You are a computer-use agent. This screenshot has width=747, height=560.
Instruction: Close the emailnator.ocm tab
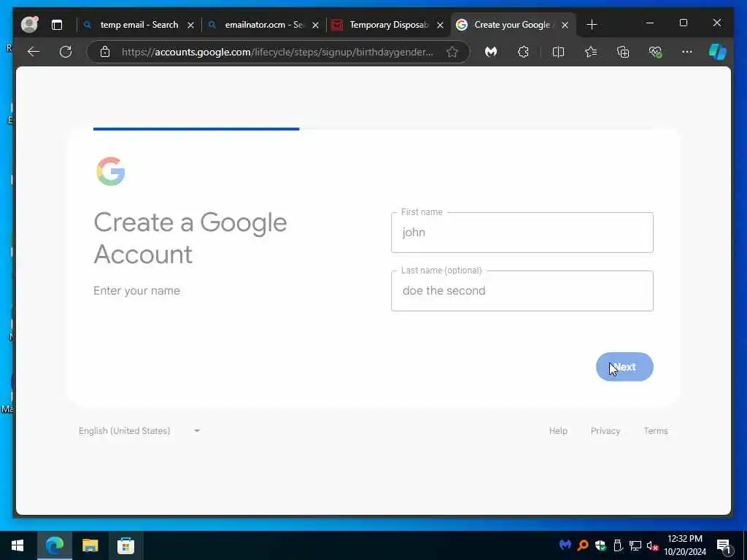[315, 25]
